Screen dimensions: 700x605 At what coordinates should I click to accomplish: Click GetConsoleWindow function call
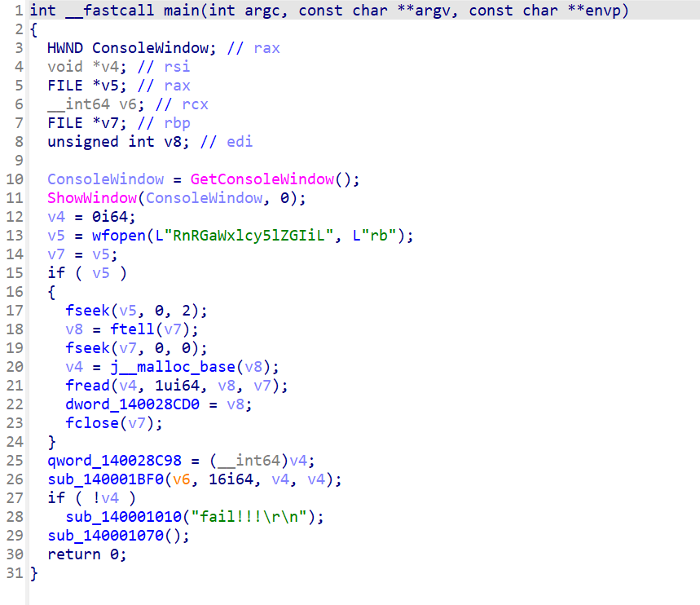tap(262, 179)
